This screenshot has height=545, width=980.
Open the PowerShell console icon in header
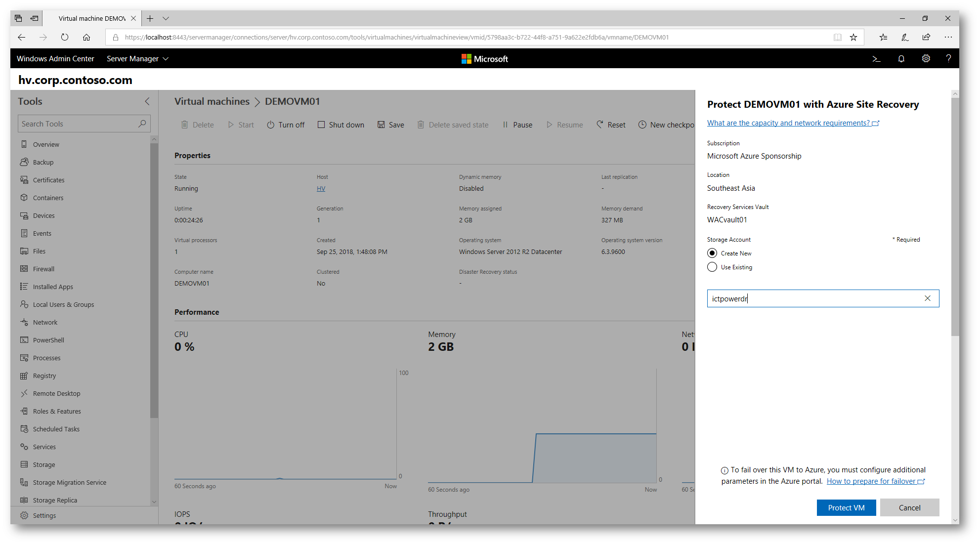point(876,59)
